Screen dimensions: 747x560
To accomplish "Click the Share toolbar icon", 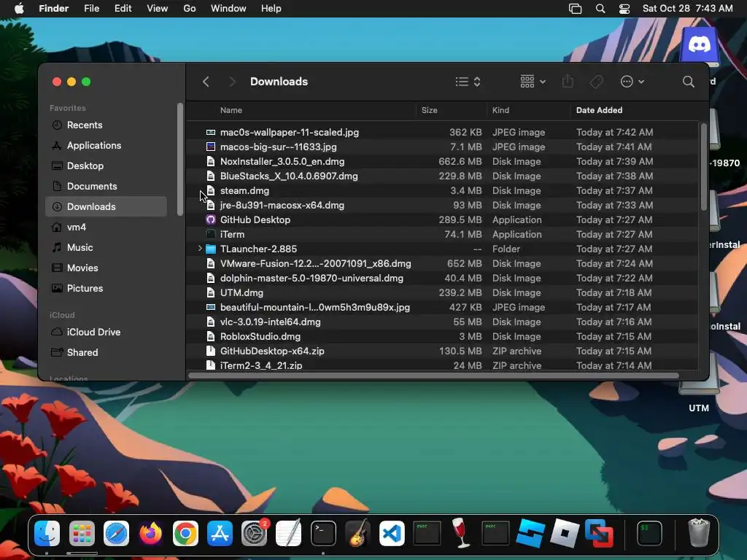I will click(568, 82).
